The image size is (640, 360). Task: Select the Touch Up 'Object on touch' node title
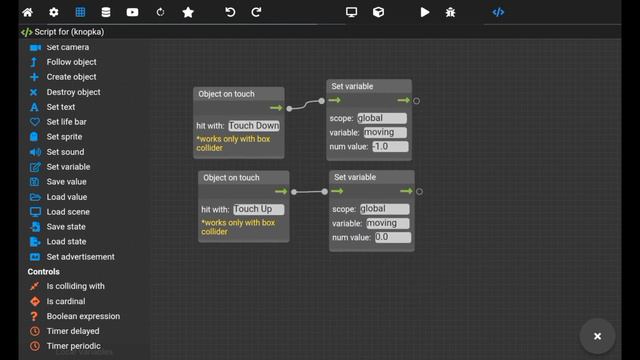pos(231,178)
